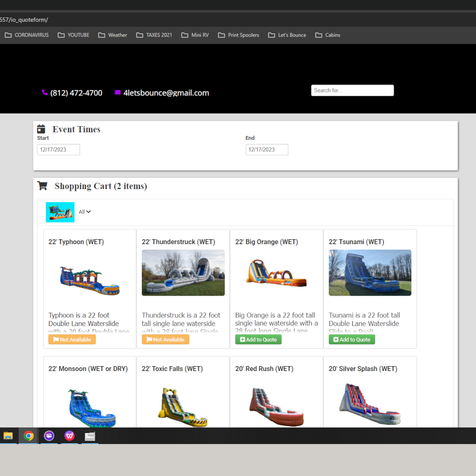The image size is (476, 476).
Task: Click the Search for... input box
Action: pos(352,90)
